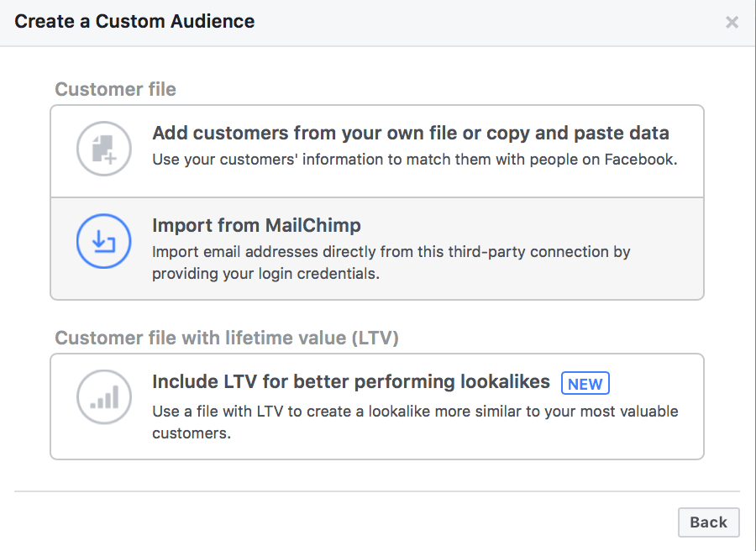Viewport: 756px width, 551px height.
Task: Click the Customer file with lifetime value heading
Action: pyautogui.click(x=227, y=338)
